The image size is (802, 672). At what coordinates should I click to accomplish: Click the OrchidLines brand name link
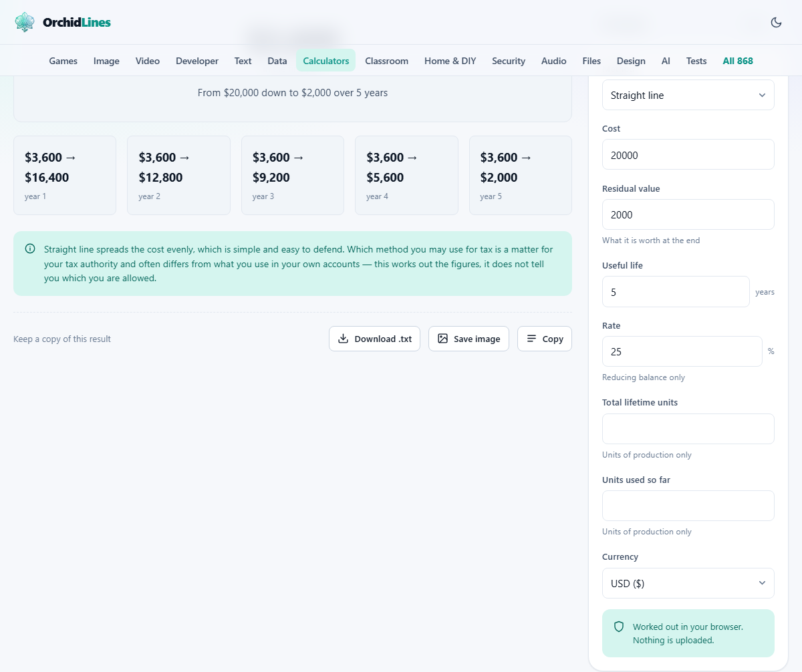77,23
